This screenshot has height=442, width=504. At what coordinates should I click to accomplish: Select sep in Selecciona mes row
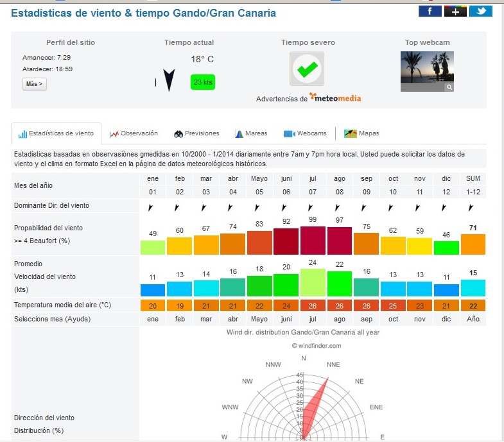(x=367, y=319)
